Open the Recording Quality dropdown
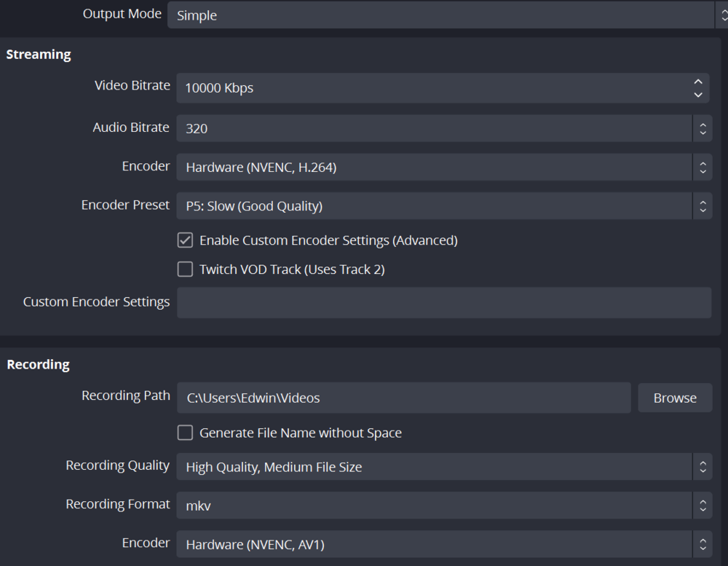 pos(433,467)
